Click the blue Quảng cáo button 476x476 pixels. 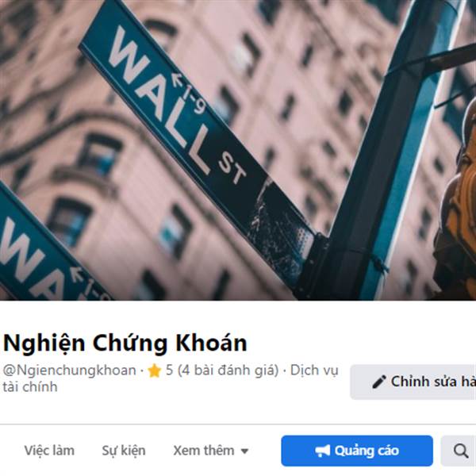point(357,451)
